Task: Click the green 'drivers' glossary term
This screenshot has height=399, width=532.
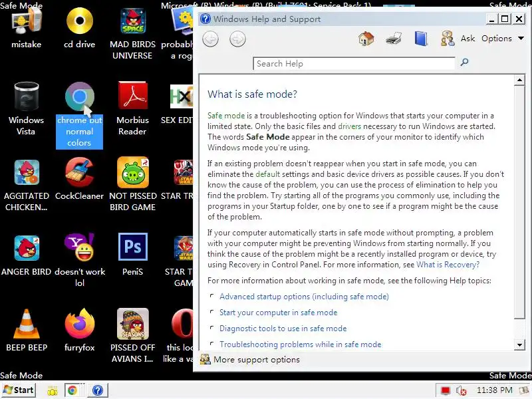Action: coord(350,126)
